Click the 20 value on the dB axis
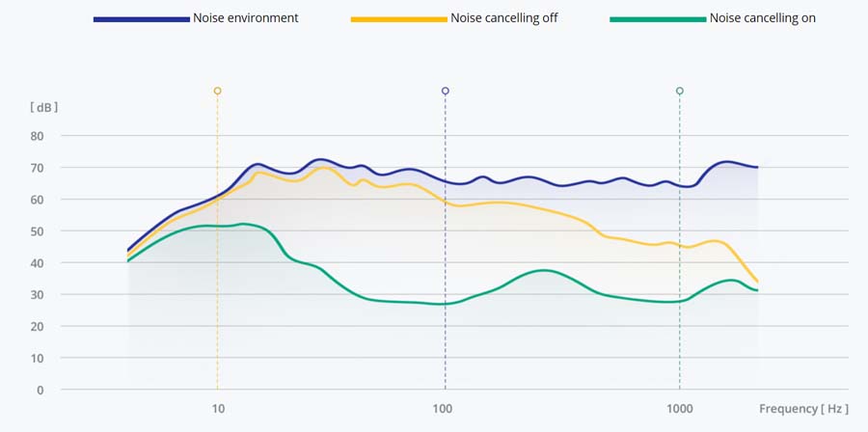The height and width of the screenshot is (432, 868). [38, 326]
